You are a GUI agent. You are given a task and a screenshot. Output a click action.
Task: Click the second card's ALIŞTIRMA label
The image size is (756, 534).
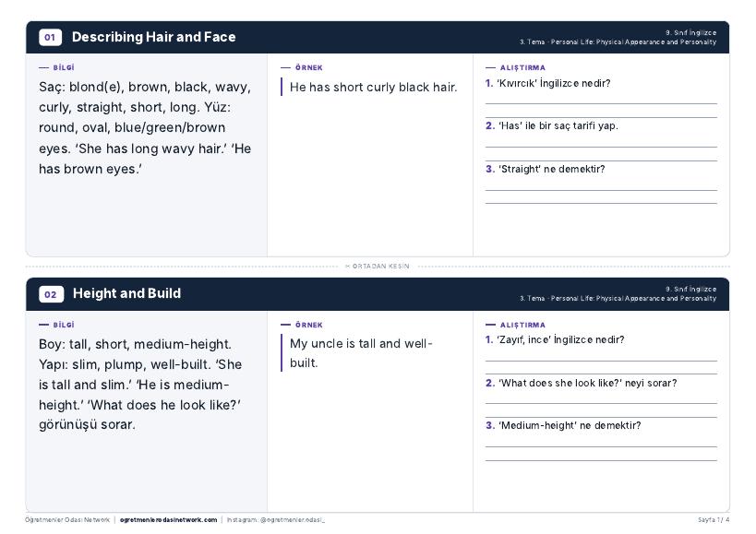tap(522, 325)
